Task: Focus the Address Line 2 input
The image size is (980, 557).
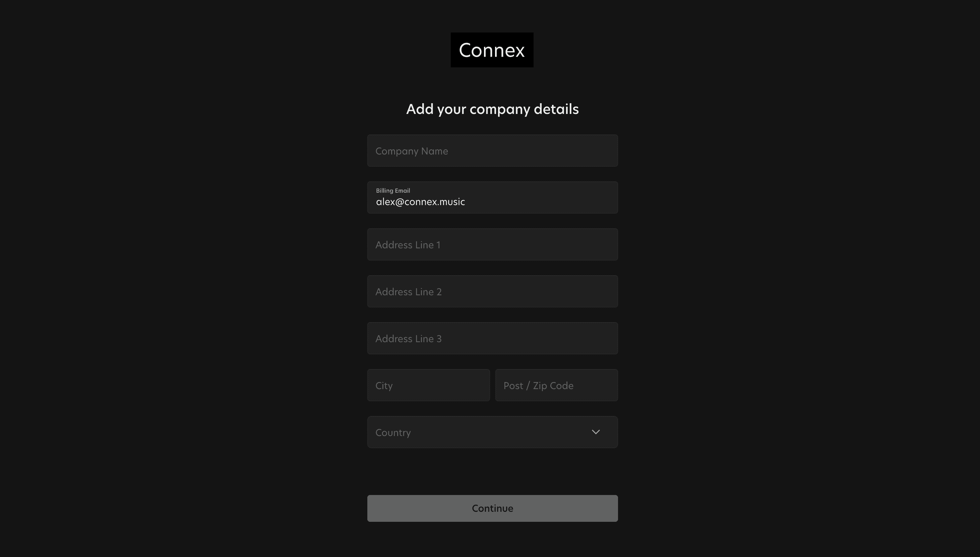Action: pyautogui.click(x=492, y=292)
